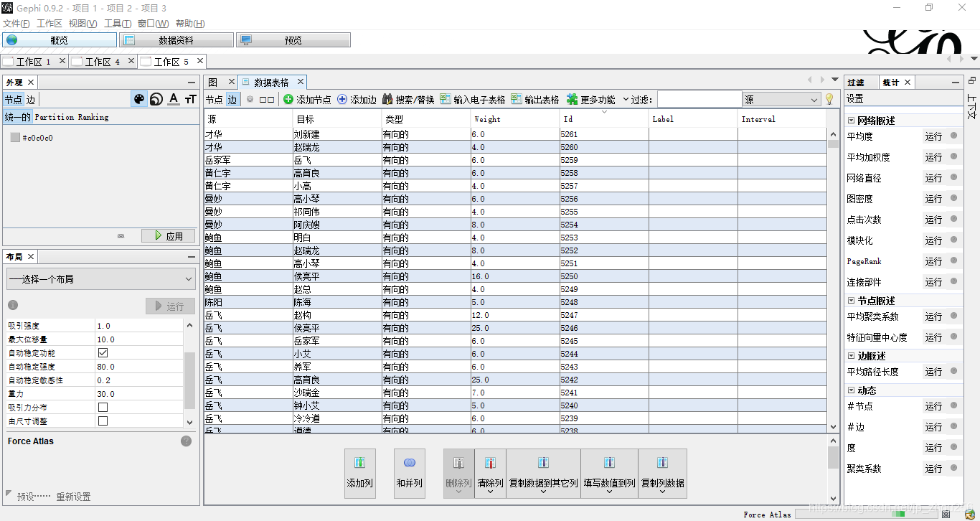Run the 平均度 statistic
The height and width of the screenshot is (521, 980).
933,136
